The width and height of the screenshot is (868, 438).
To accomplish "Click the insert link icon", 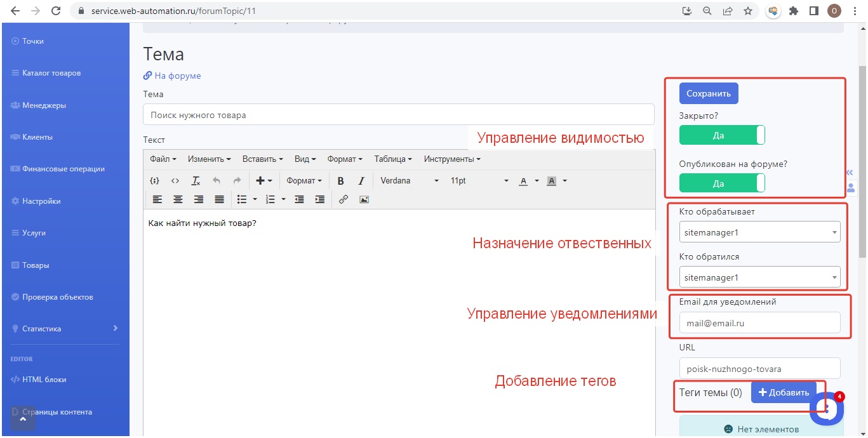I will 344,199.
